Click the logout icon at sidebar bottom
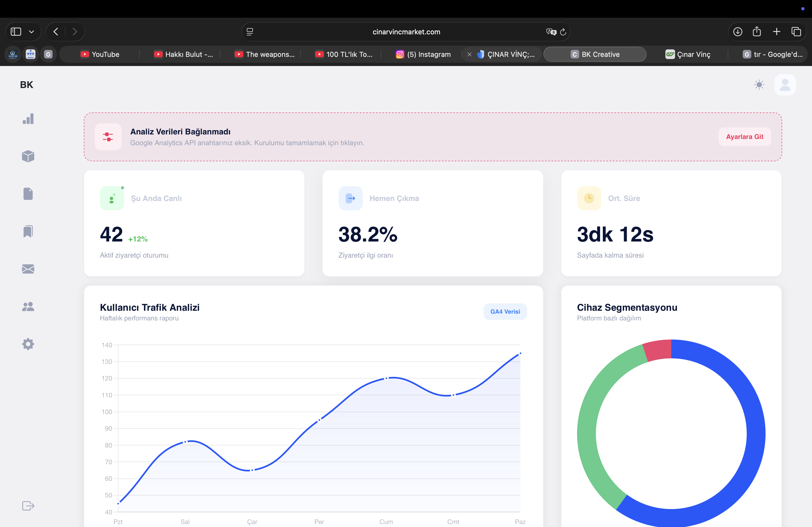 pos(28,506)
